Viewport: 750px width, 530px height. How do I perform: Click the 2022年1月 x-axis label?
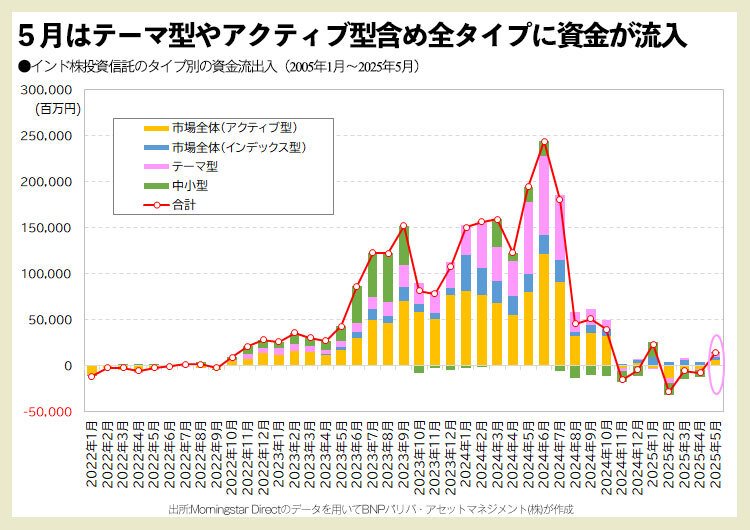point(91,454)
